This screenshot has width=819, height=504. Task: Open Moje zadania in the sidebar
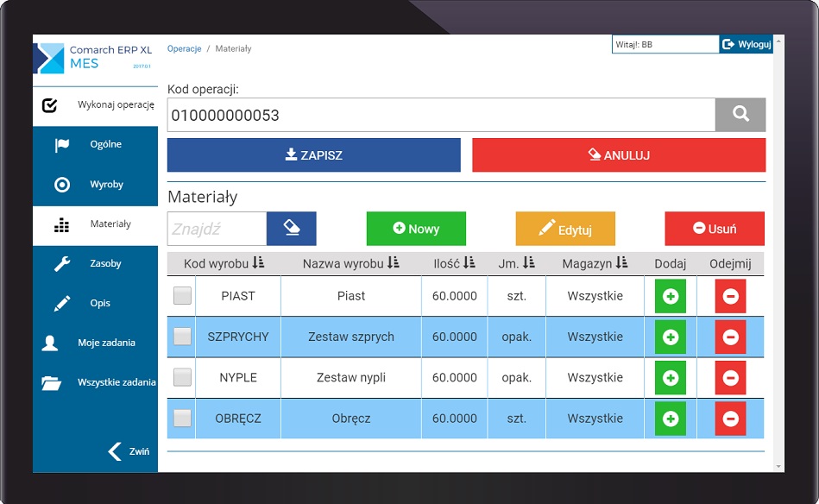tap(96, 343)
